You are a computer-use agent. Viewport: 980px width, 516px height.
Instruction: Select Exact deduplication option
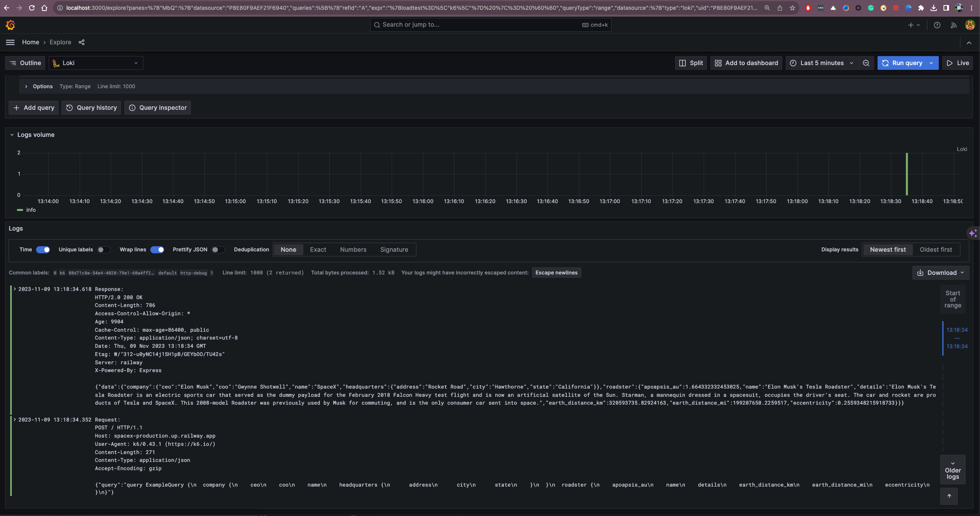[x=318, y=250]
